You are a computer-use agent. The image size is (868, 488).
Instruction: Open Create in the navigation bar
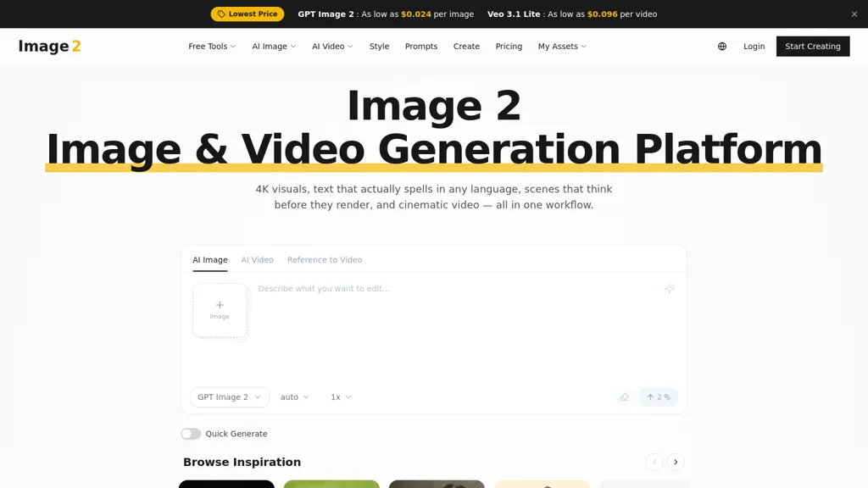[x=466, y=47]
